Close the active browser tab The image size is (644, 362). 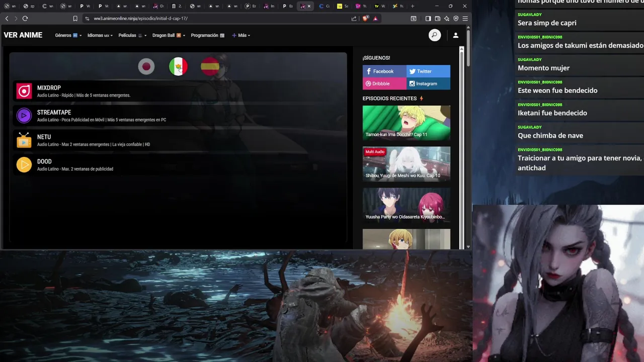point(309,6)
